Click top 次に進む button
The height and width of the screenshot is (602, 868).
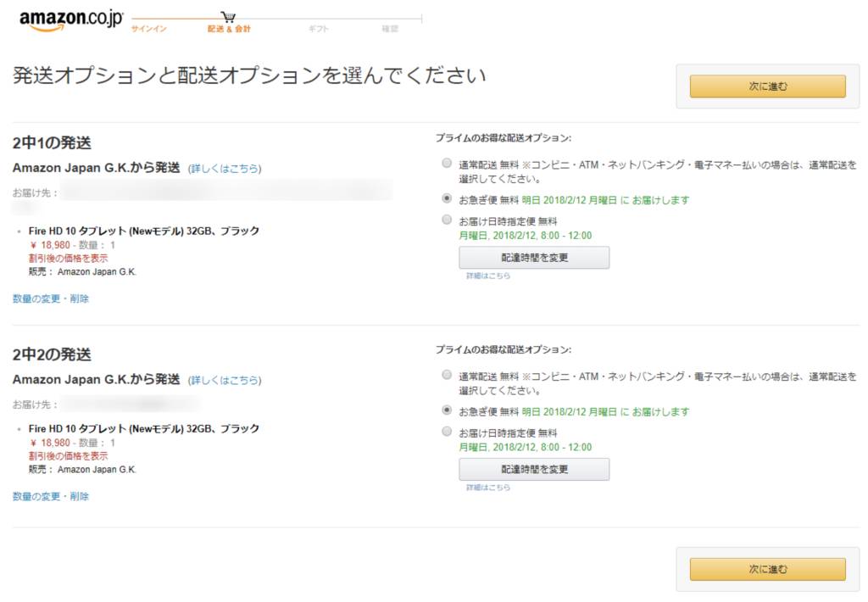(x=767, y=86)
